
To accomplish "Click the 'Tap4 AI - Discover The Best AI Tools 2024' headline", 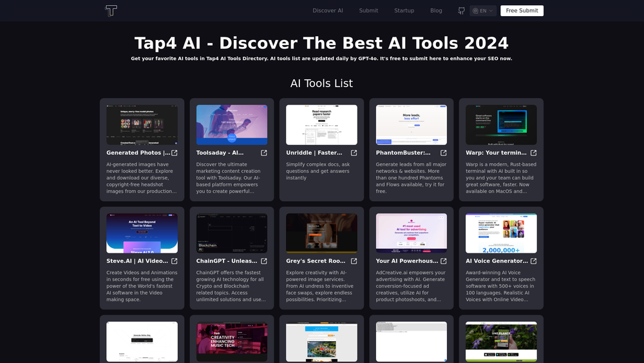I will tap(321, 43).
